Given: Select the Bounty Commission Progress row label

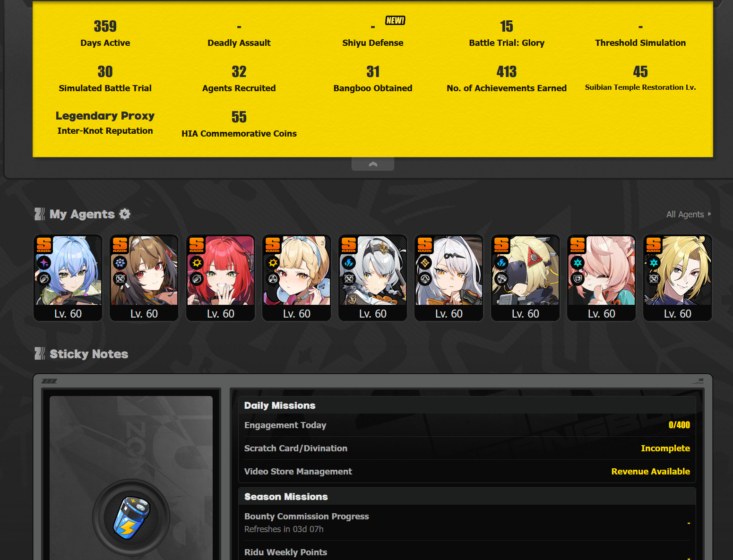Looking at the screenshot, I should point(307,517).
